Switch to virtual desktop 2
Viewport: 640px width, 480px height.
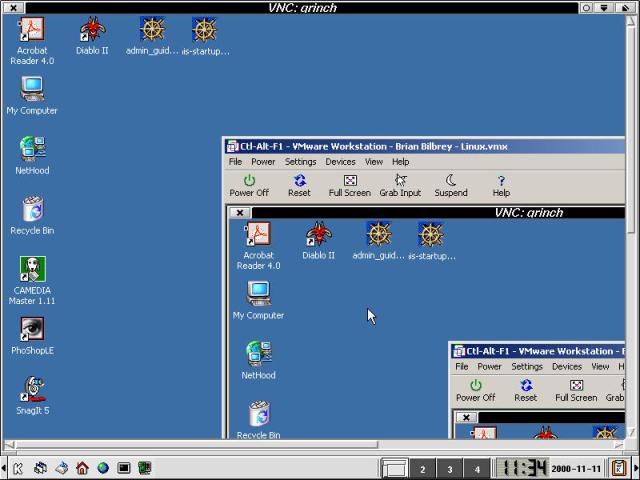click(422, 469)
